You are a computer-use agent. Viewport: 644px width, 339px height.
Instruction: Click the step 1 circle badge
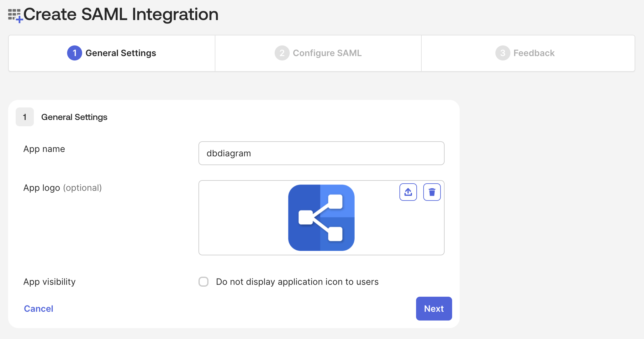(75, 53)
